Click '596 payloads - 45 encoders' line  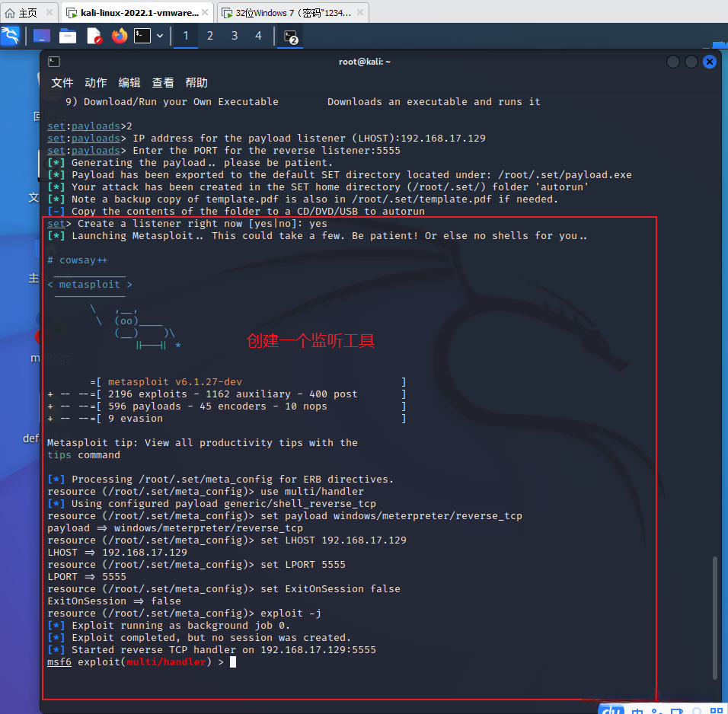click(227, 406)
